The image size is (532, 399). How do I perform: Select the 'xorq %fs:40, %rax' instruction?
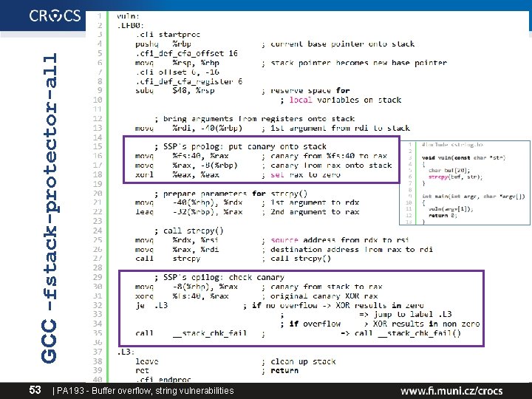182,296
